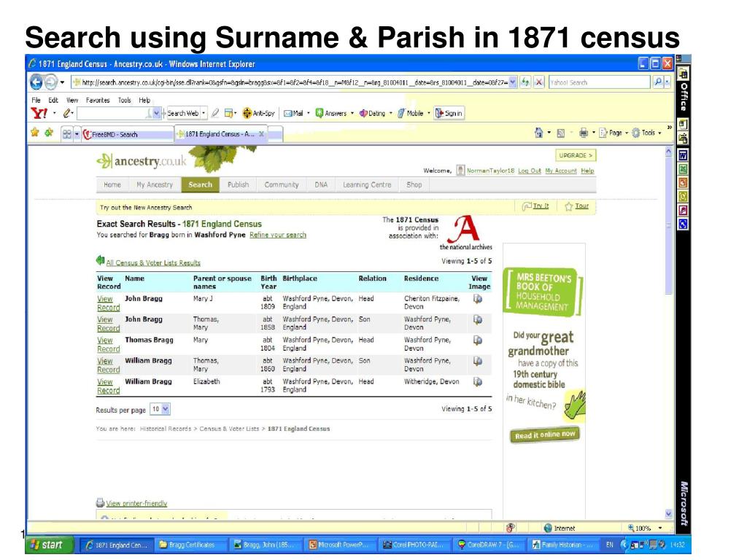Switch to the FreeBMD - Search tab
747x560 pixels.
coord(128,135)
